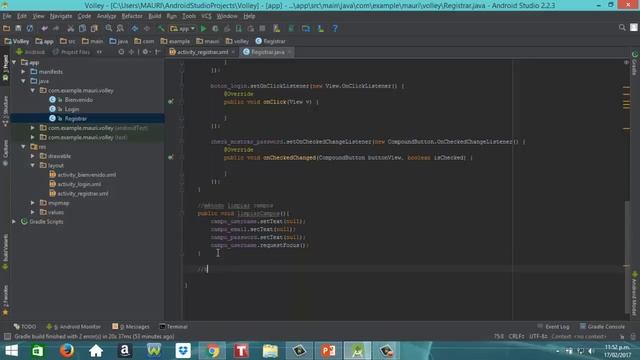640x360 pixels.
Task: Collapse the layout folder
Action: (33, 166)
